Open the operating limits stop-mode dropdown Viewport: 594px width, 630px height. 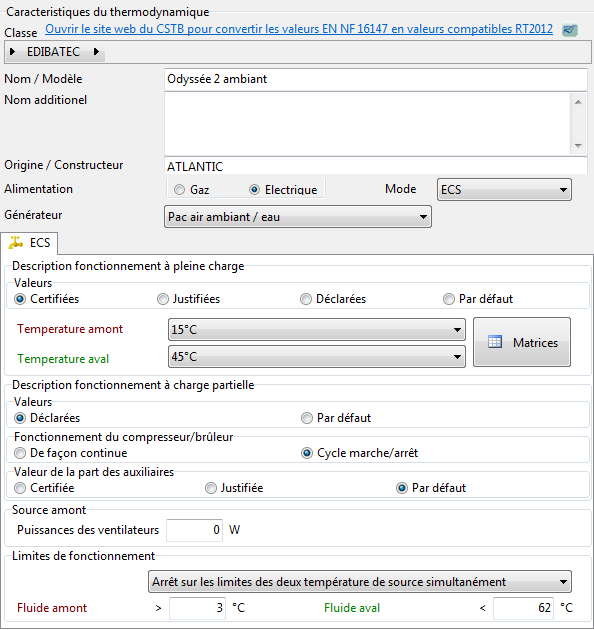pyautogui.click(x=360, y=582)
